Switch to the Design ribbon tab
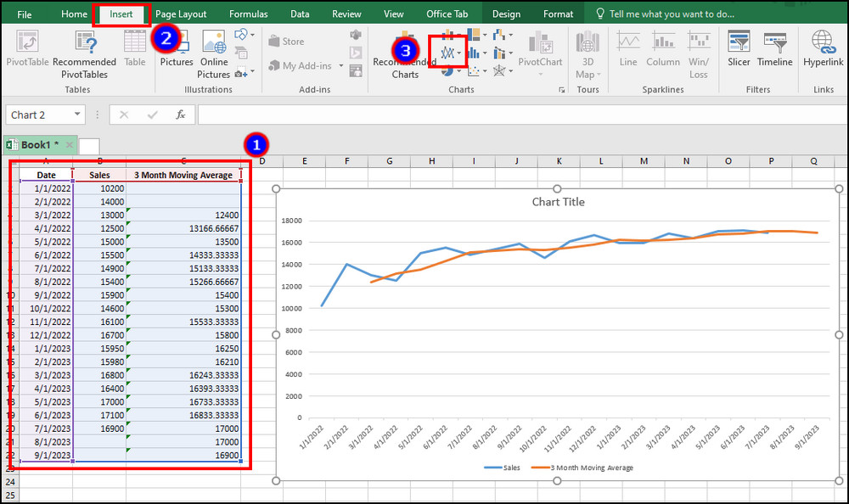Image resolution: width=849 pixels, height=504 pixels. point(506,13)
